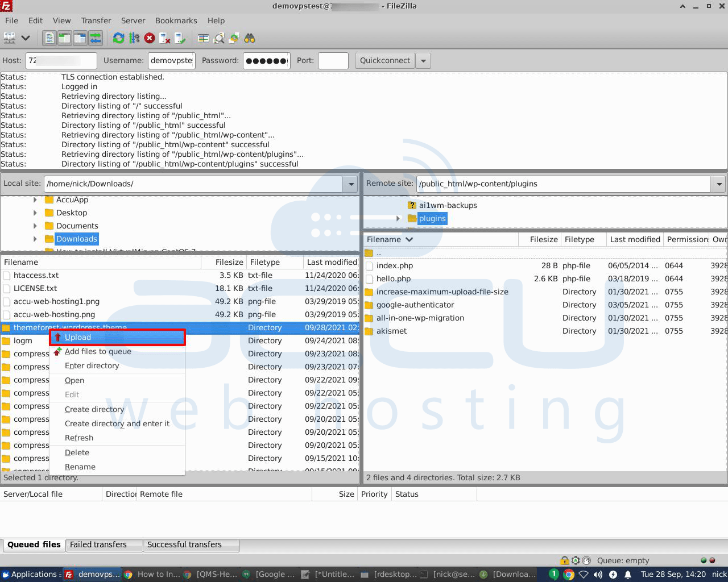Choose Upload from context menu
The width and height of the screenshot is (728, 582).
click(117, 337)
